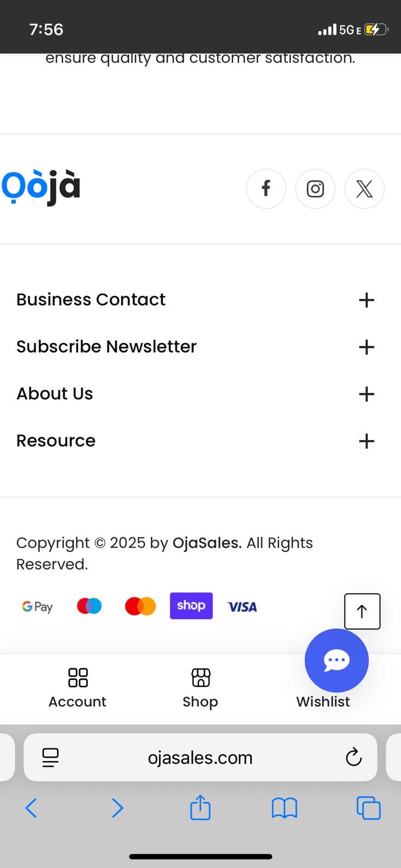
Task: Expand the Resource section
Action: (x=366, y=441)
